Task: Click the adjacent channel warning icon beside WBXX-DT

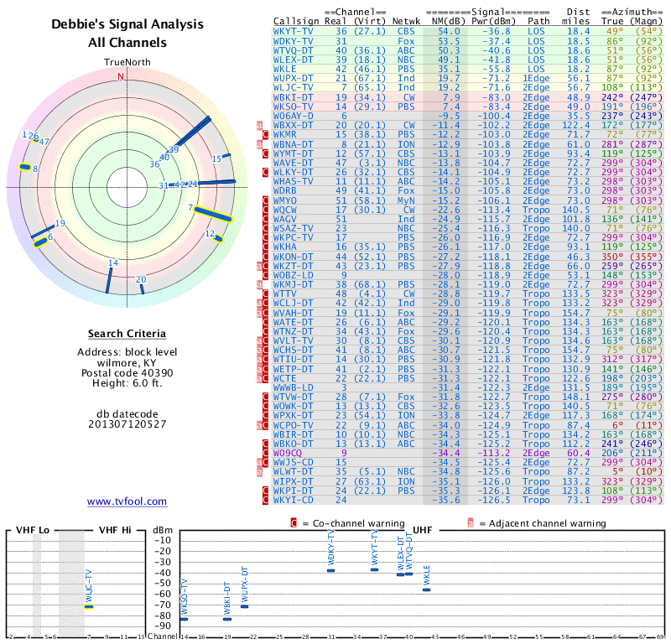Action: click(x=260, y=125)
